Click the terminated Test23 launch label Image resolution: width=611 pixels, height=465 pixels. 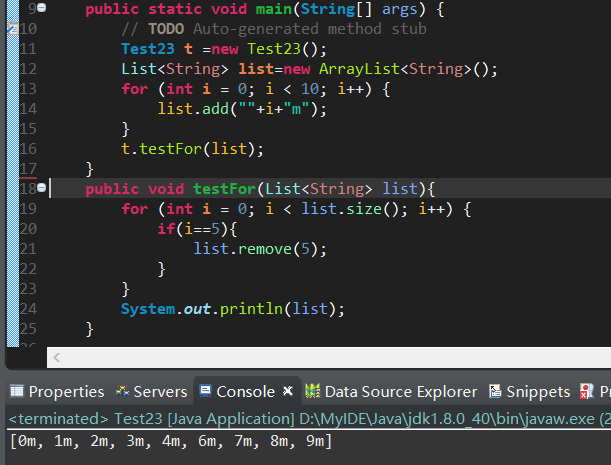click(310, 419)
